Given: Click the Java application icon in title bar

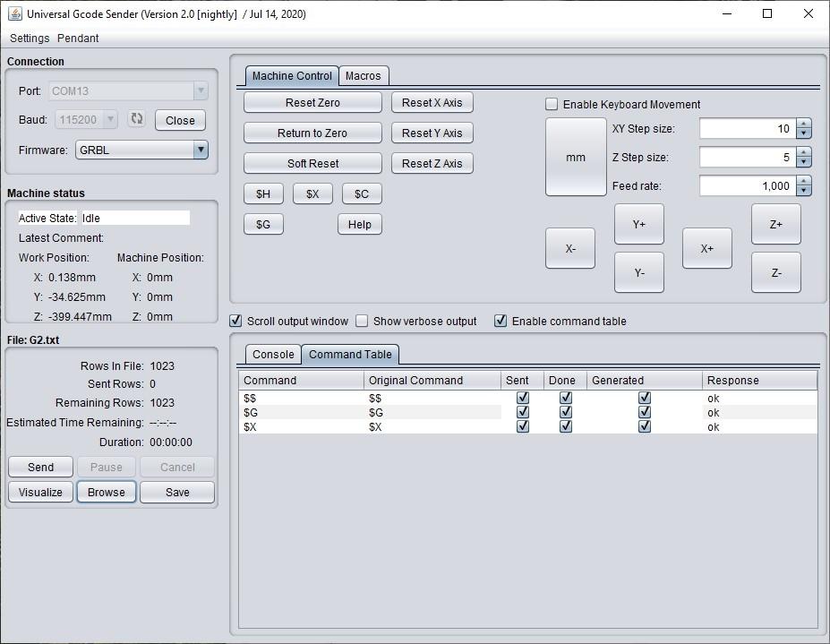Looking at the screenshot, I should coord(15,13).
